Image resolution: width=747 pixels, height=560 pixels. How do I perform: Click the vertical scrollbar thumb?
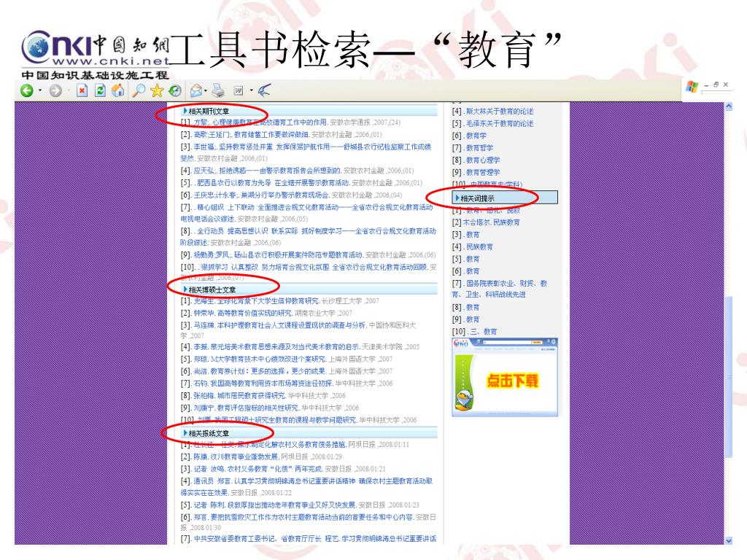729,377
